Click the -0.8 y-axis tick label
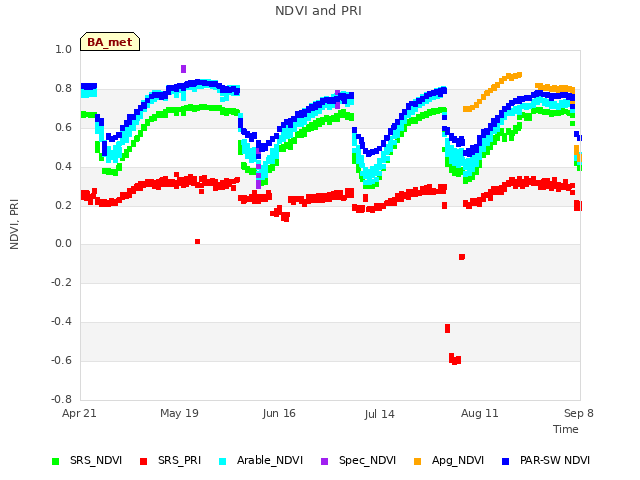 tap(61, 399)
